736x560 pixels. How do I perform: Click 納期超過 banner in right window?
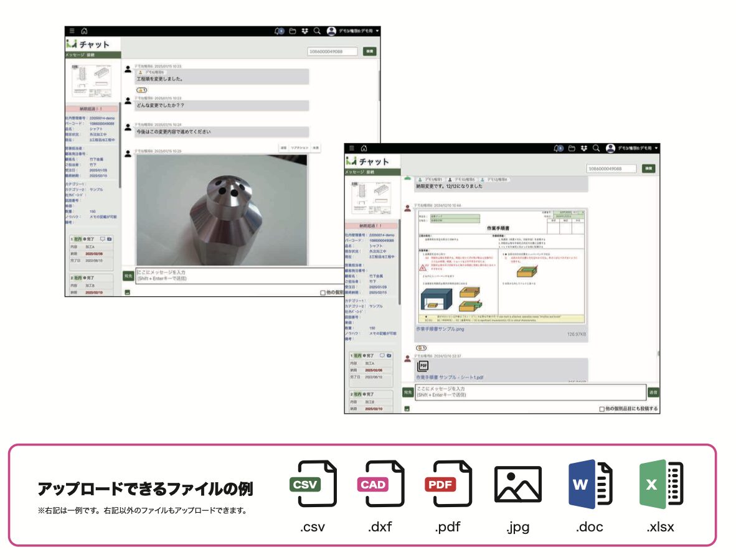[x=371, y=226]
